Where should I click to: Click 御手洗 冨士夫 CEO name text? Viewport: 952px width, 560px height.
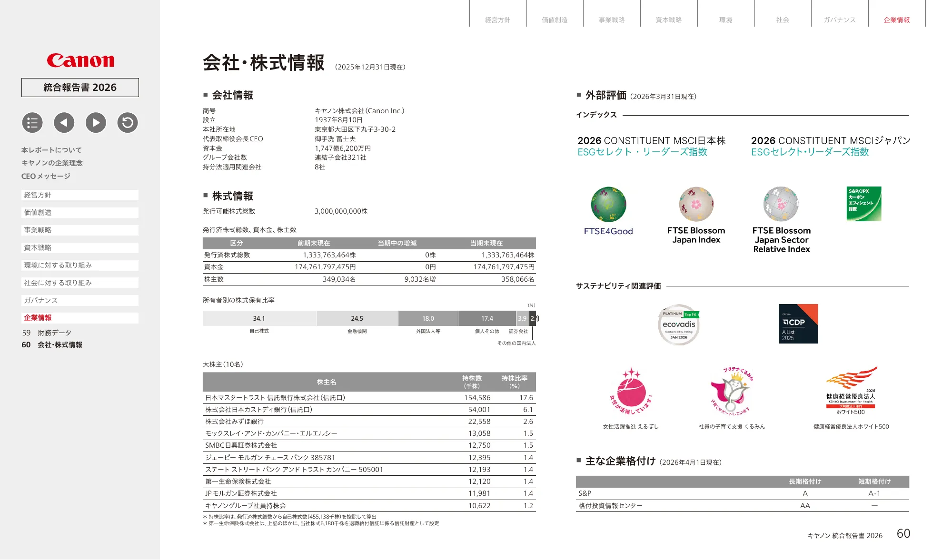click(335, 139)
